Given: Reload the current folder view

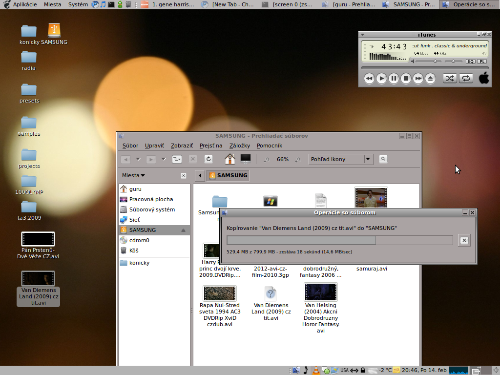Looking at the screenshot, I should (x=209, y=159).
